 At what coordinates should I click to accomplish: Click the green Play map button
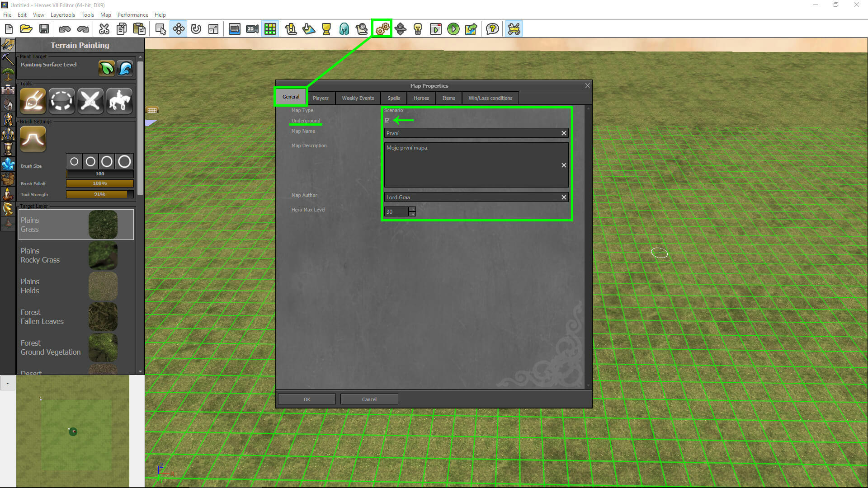coord(453,29)
